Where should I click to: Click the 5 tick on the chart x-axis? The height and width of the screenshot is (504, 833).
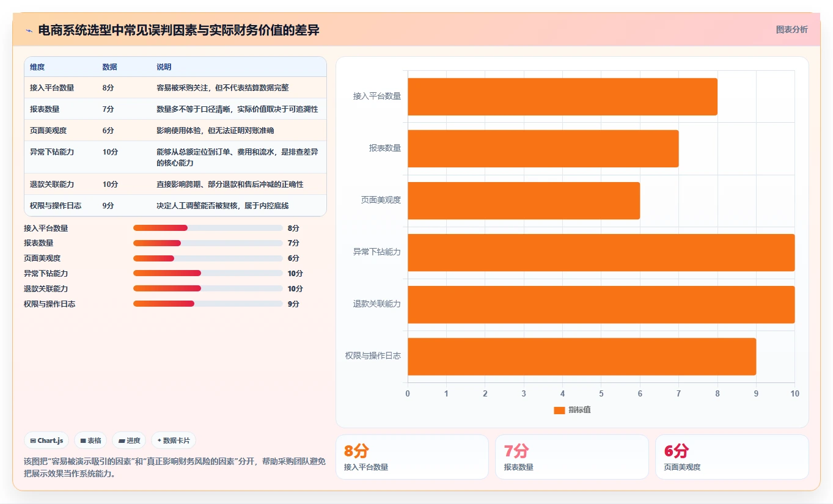(601, 393)
